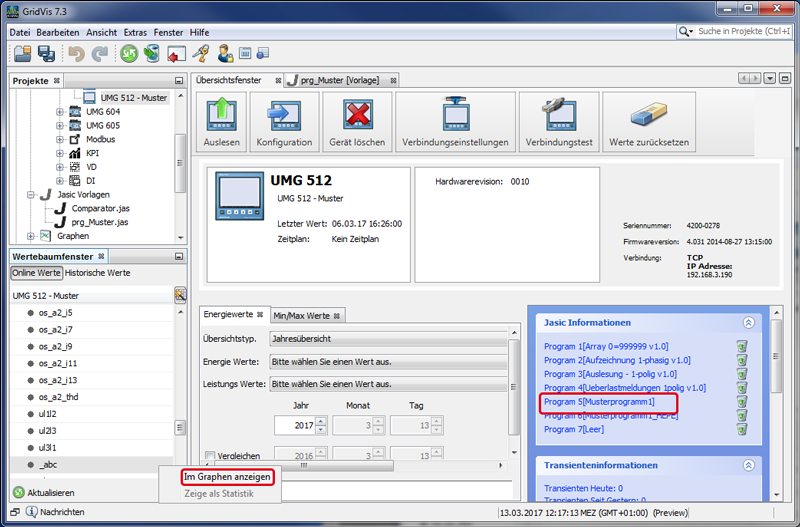Click the Save All toolbar icon

(46, 54)
